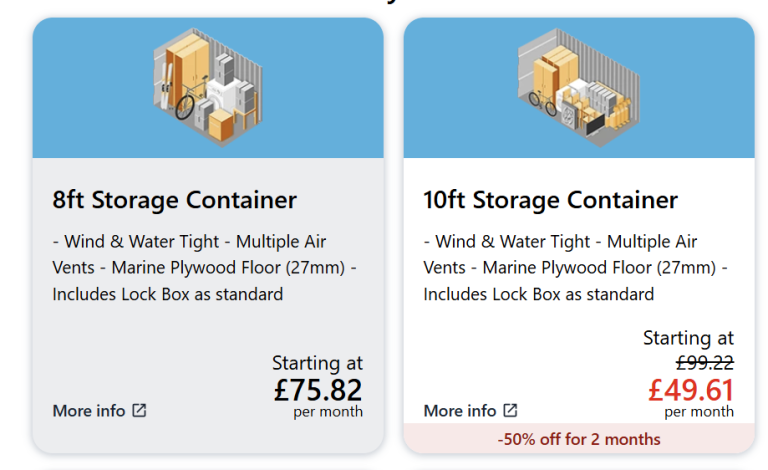Select the 10ft Storage Container title
Image resolution: width=768 pixels, height=470 pixels.
click(551, 200)
